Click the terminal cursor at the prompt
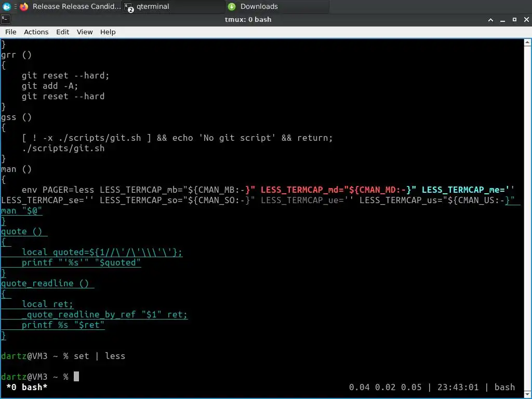The height and width of the screenshot is (399, 532). (76, 376)
